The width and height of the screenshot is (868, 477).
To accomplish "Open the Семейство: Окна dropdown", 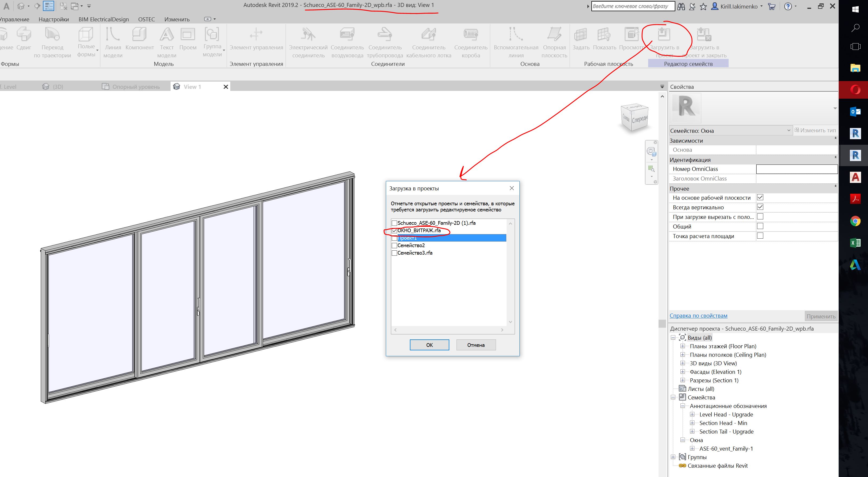I will click(730, 130).
